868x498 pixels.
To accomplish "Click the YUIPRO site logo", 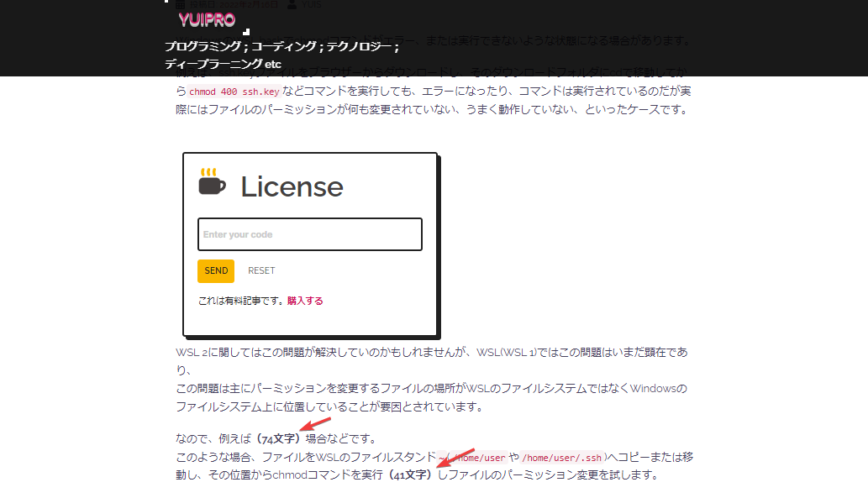I will coord(207,19).
